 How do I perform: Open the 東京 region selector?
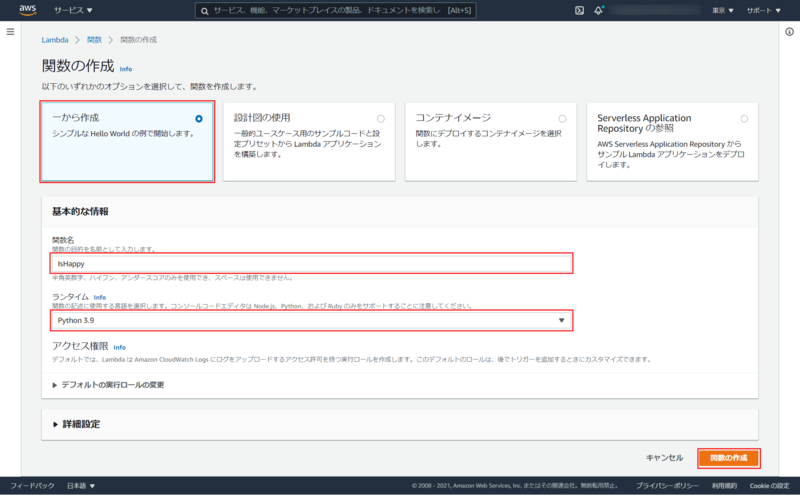(723, 10)
